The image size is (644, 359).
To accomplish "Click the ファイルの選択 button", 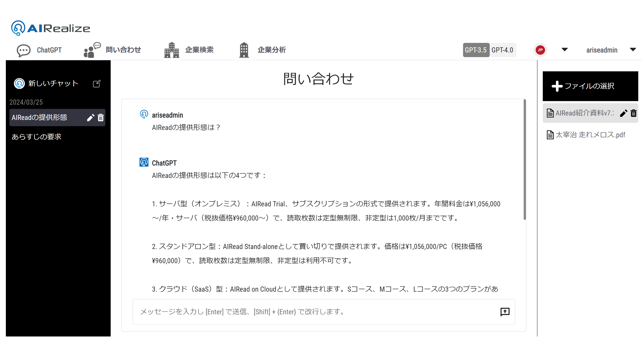I will pyautogui.click(x=590, y=86).
